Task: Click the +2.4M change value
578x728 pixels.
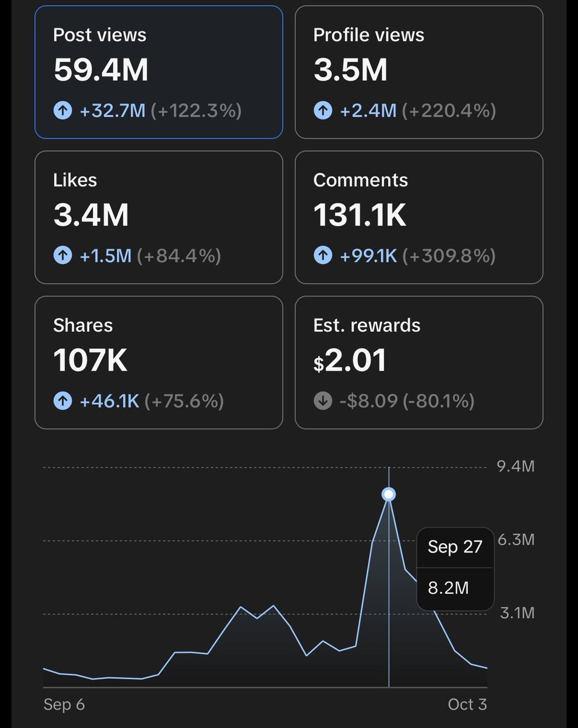Action: click(368, 110)
